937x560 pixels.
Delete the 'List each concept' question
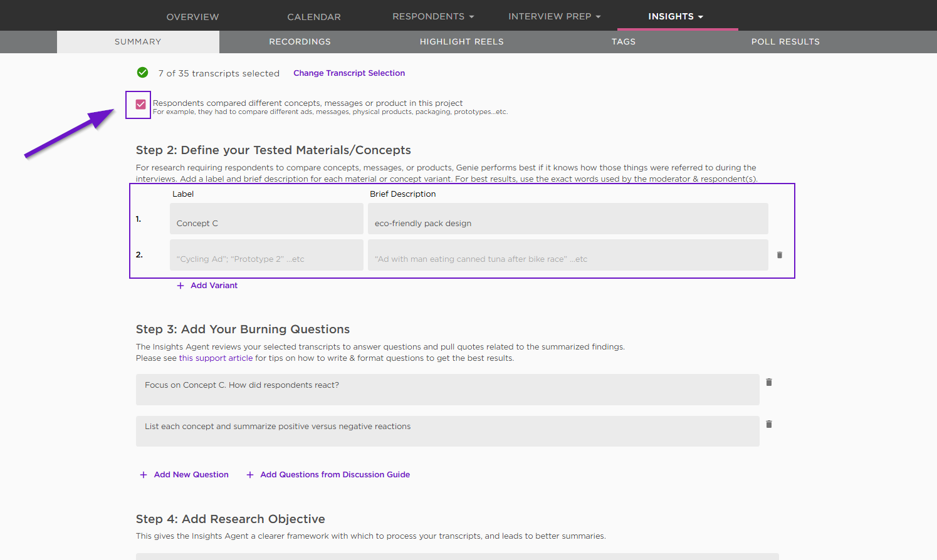pyautogui.click(x=769, y=424)
